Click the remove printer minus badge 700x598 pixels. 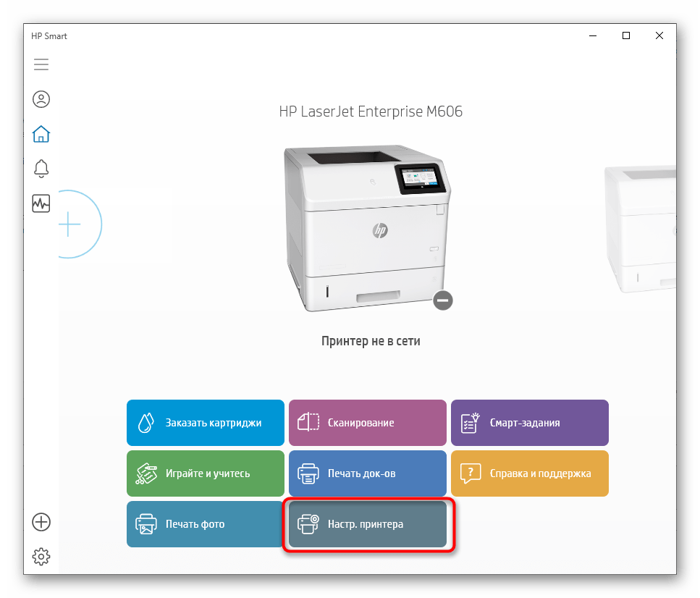coord(443,300)
